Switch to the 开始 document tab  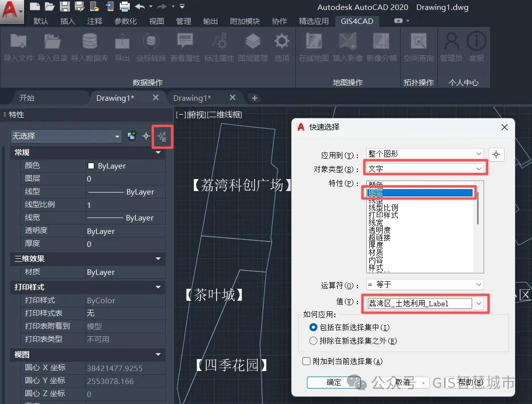click(x=27, y=98)
